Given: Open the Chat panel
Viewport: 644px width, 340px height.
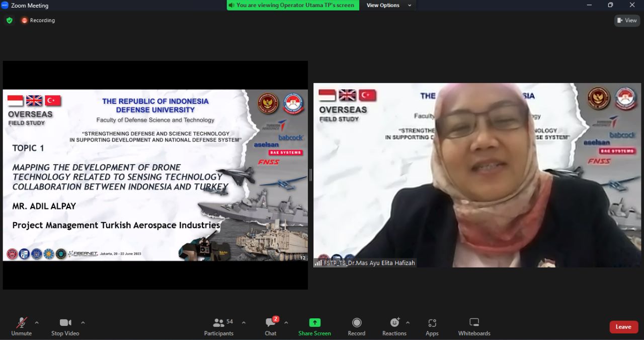Looking at the screenshot, I should (271, 326).
